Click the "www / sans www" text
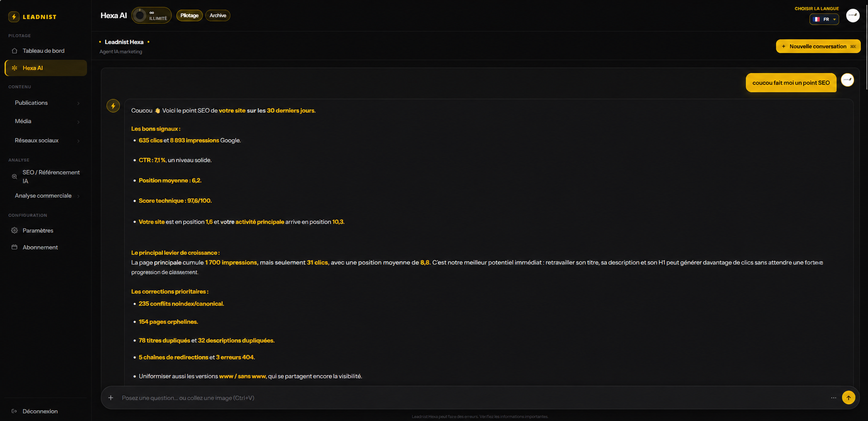 coord(243,376)
